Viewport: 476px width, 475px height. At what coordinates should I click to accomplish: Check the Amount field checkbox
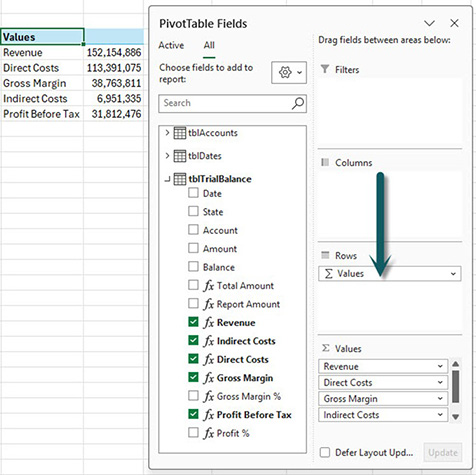193,248
